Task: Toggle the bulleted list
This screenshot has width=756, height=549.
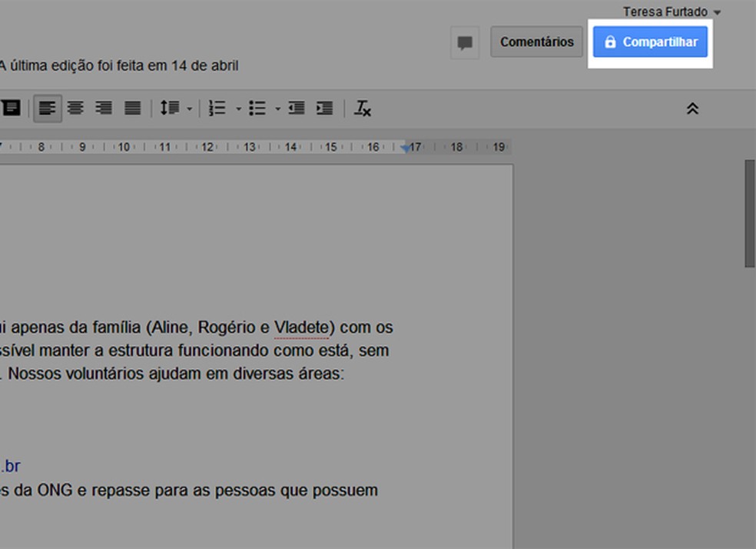Action: coord(257,108)
